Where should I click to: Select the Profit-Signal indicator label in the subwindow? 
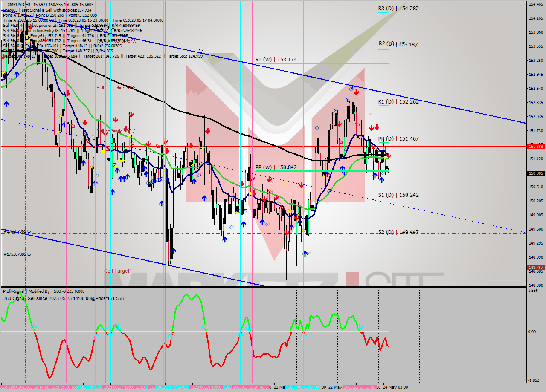[x=15, y=291]
